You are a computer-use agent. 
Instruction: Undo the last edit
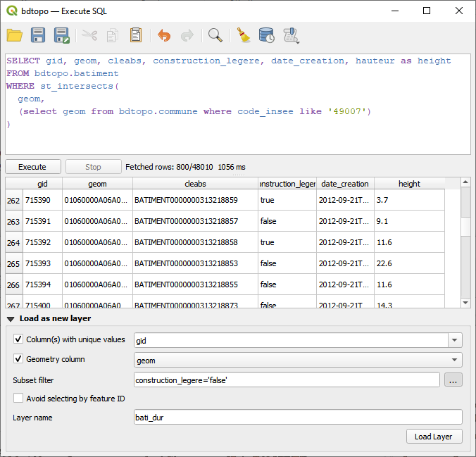coord(164,35)
